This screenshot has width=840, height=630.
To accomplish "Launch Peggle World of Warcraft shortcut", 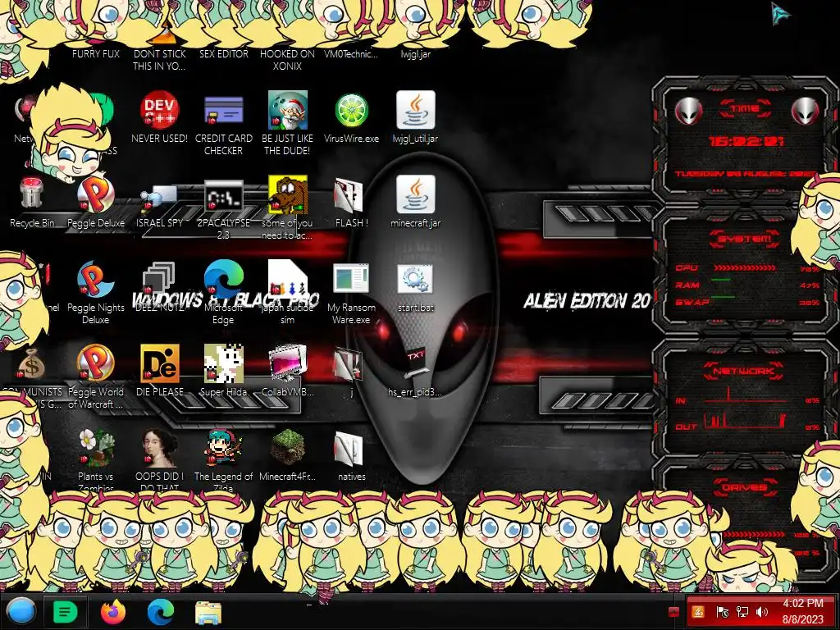I will (x=96, y=364).
